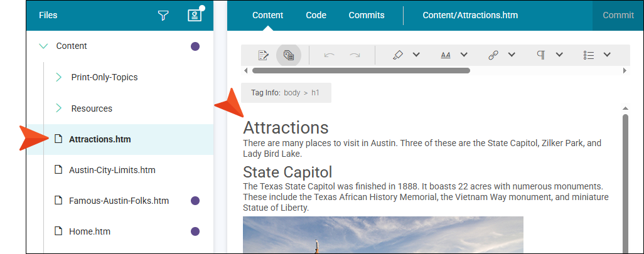
Task: Click the Attractions heading in editor
Action: (x=286, y=127)
